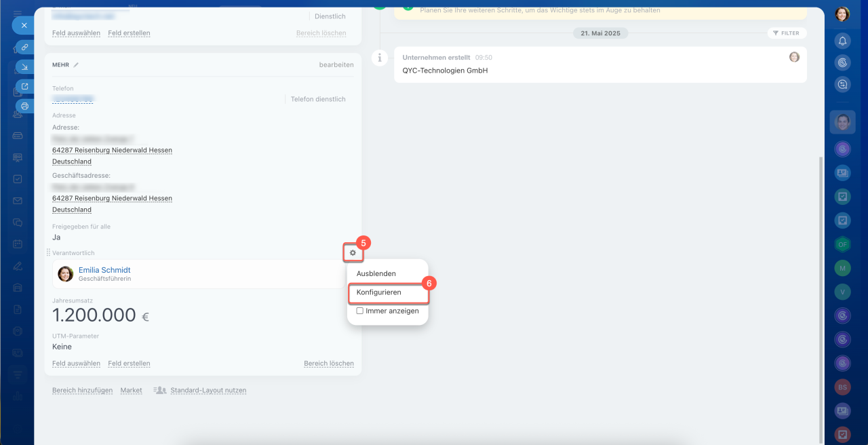Open the bar chart icon in left menu
This screenshot has height=445, width=868.
click(x=18, y=395)
